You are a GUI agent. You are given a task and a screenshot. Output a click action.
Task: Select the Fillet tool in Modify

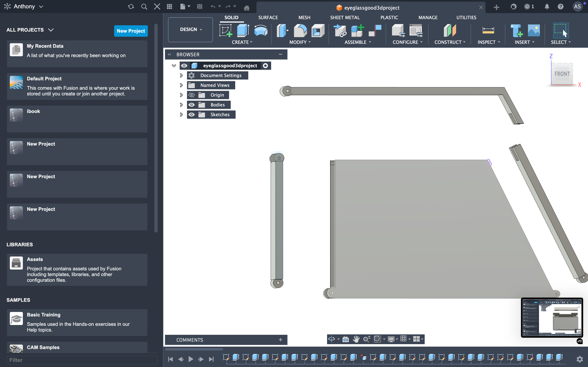(300, 31)
